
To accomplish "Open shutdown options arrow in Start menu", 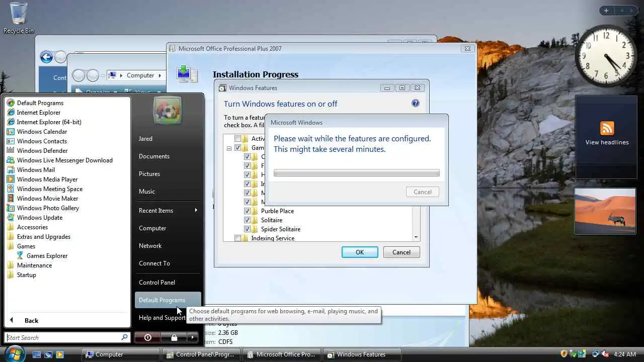I will 193,337.
